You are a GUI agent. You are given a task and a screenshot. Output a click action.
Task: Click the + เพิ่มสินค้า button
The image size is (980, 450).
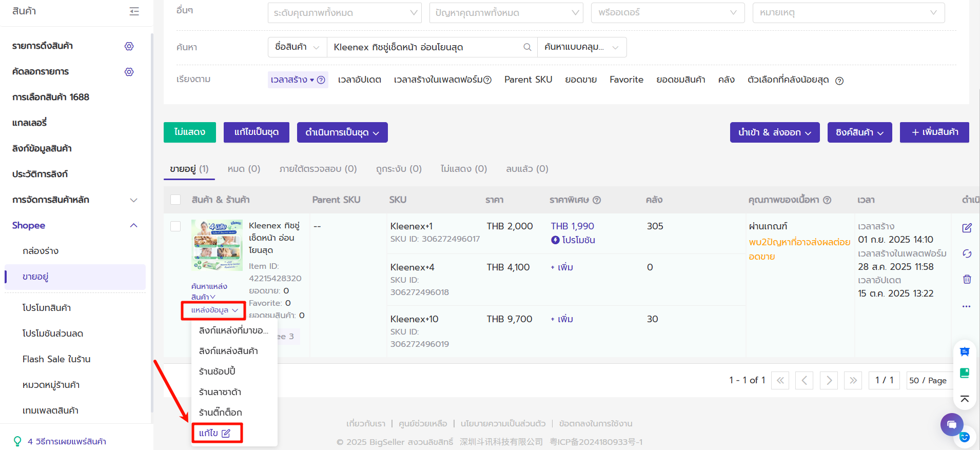point(934,132)
